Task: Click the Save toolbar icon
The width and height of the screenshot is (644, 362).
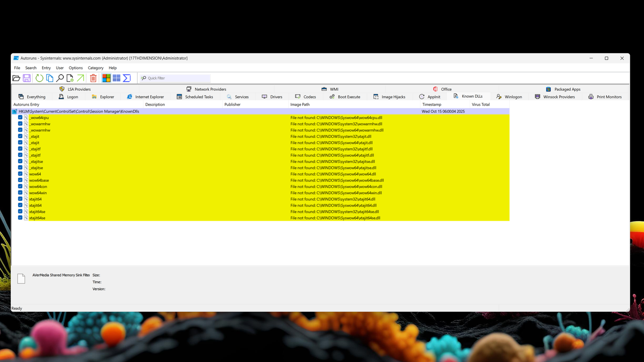Action: (27, 78)
